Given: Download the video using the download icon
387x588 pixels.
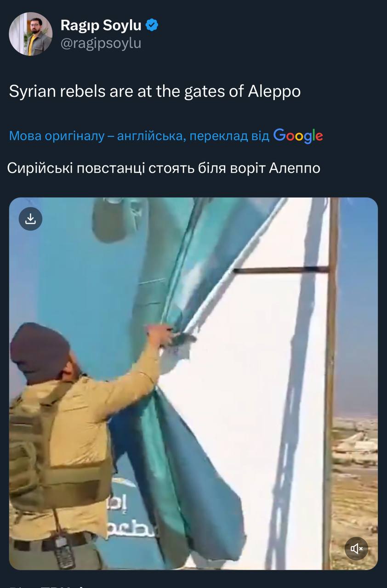Looking at the screenshot, I should (30, 219).
